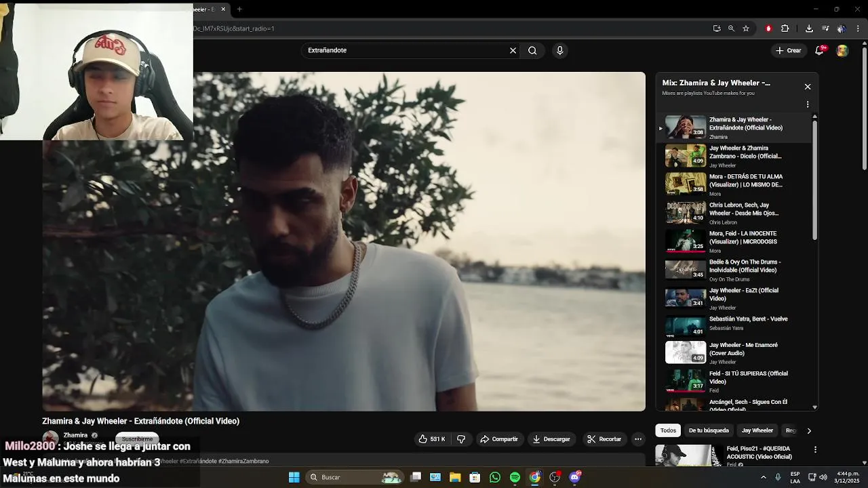Close the Mix playlist panel
This screenshot has width=868, height=488.
point(808,87)
